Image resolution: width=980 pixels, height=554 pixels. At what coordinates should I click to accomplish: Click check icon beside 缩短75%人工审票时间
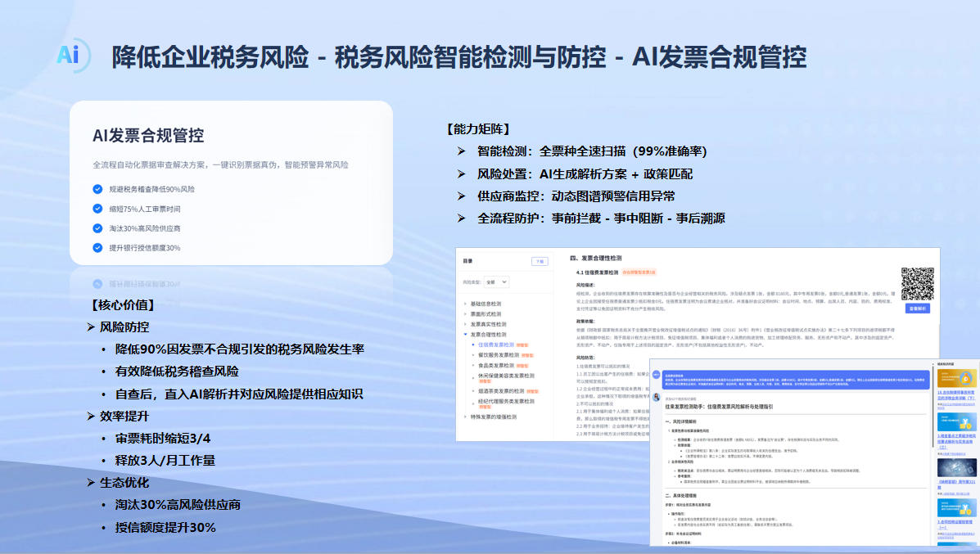tap(97, 209)
